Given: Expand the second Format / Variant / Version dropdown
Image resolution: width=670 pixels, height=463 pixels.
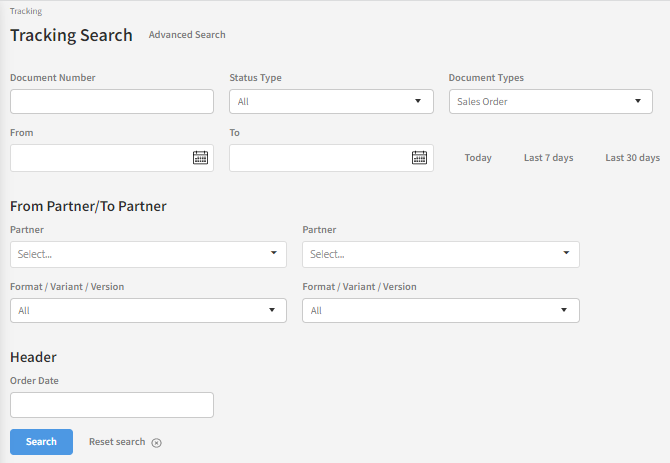Looking at the screenshot, I should 440,311.
